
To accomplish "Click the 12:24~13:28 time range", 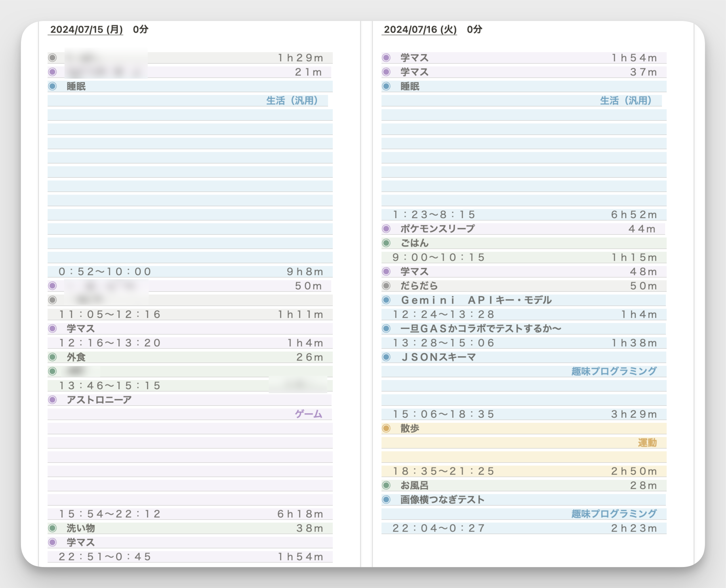I will [x=444, y=314].
